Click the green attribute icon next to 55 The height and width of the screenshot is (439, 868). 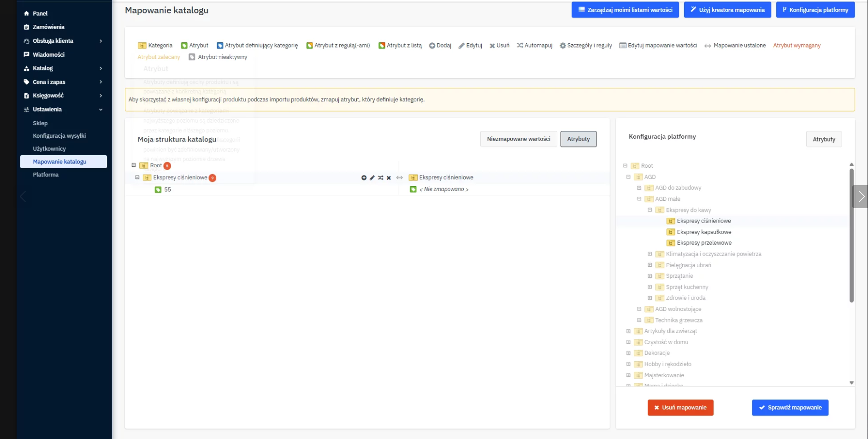point(158,190)
